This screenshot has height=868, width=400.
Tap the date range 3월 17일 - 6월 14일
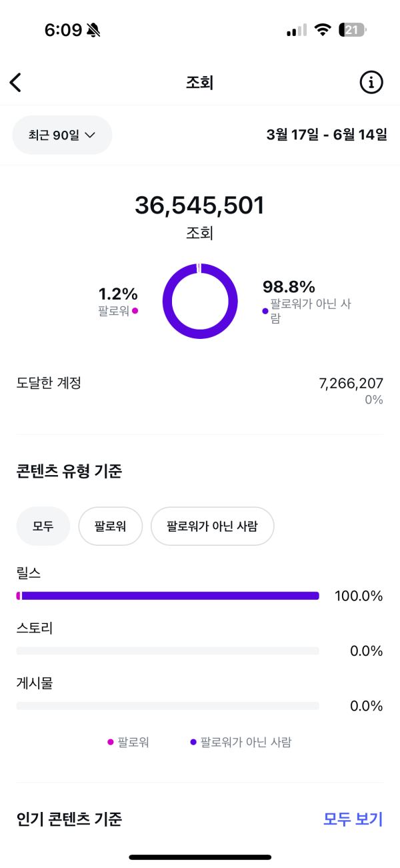(327, 135)
